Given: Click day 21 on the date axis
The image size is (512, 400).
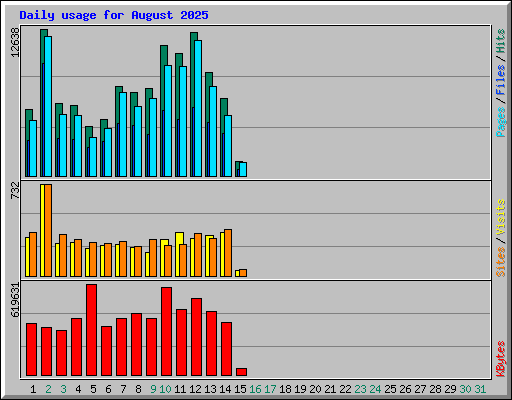Looking at the screenshot, I should point(330,389).
